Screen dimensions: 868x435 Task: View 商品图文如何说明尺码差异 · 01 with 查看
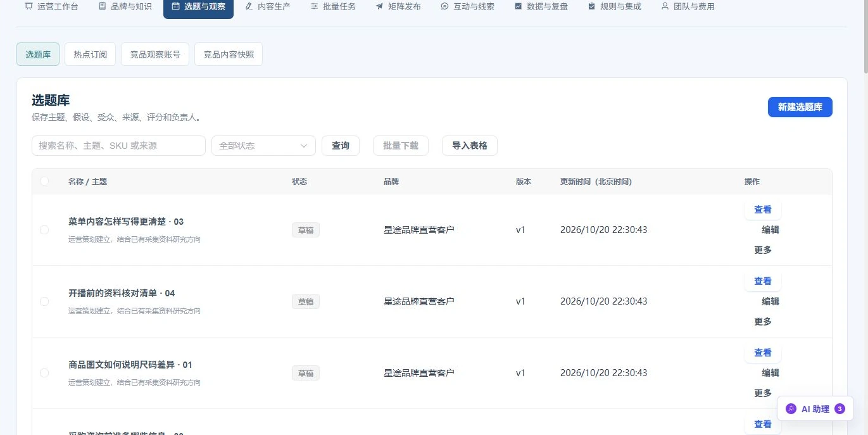pyautogui.click(x=763, y=353)
